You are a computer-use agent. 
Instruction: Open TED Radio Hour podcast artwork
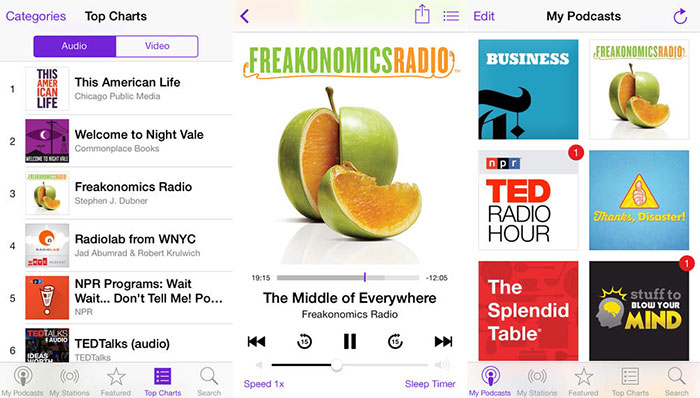point(528,200)
